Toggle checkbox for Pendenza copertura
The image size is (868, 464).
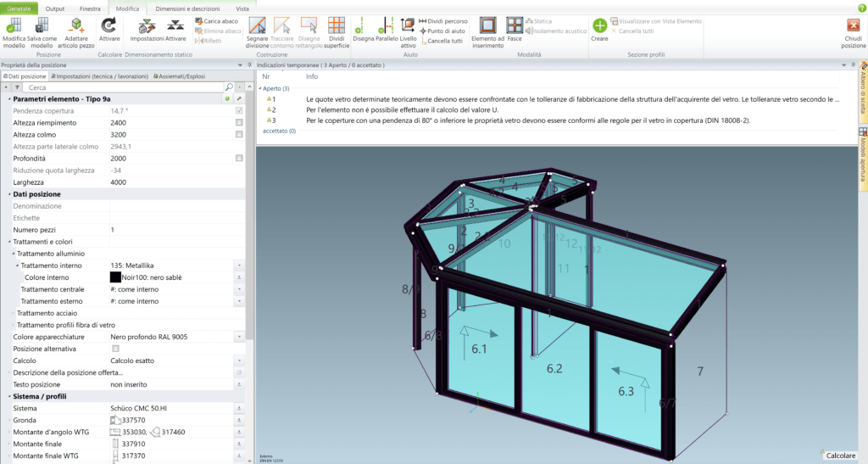(239, 111)
